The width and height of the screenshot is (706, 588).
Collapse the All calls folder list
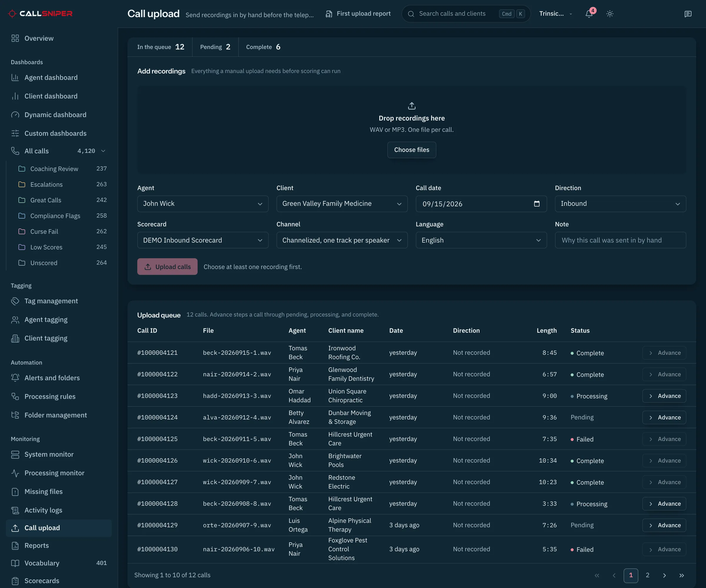coord(103,151)
